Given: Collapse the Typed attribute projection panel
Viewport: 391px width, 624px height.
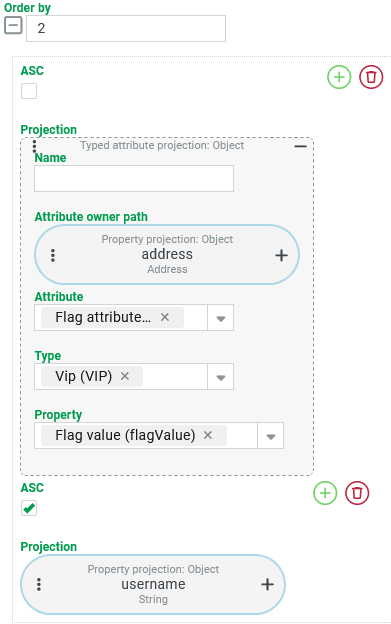Looking at the screenshot, I should (x=300, y=146).
